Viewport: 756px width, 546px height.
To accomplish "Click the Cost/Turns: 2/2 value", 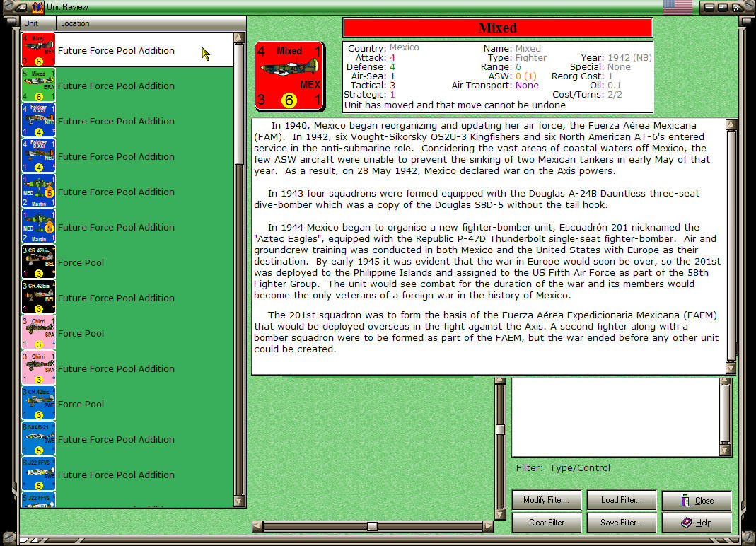I will point(615,95).
